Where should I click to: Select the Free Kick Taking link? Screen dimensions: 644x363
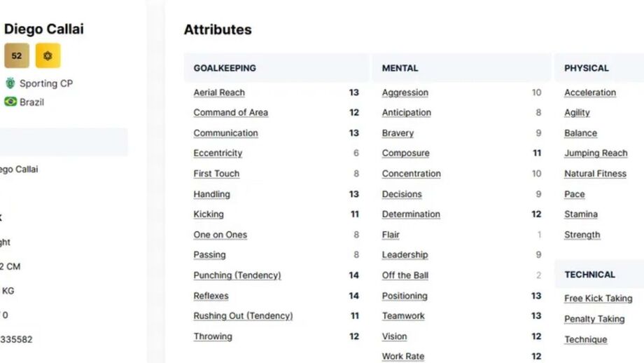click(598, 299)
